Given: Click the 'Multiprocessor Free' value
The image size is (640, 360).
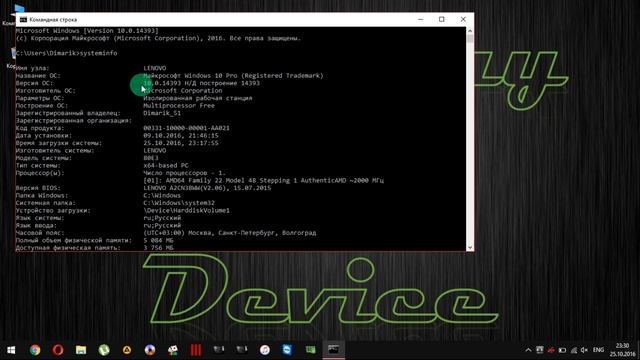Looking at the screenshot, I should click(x=179, y=105).
